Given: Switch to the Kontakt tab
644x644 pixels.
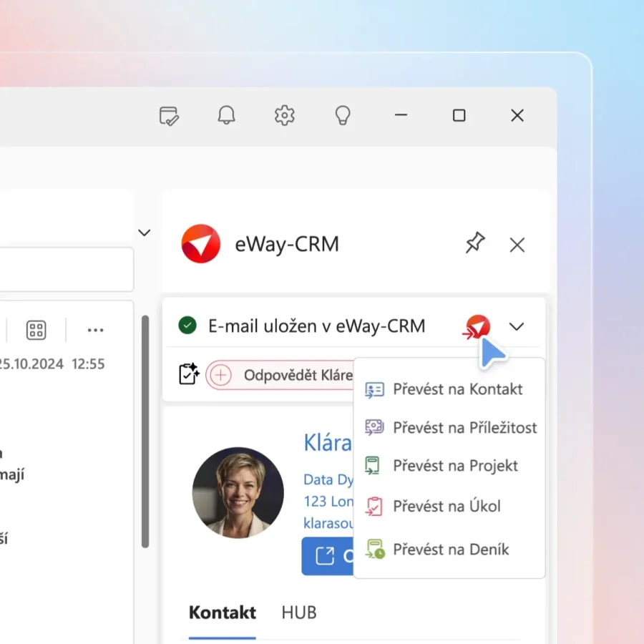Looking at the screenshot, I should [x=223, y=613].
